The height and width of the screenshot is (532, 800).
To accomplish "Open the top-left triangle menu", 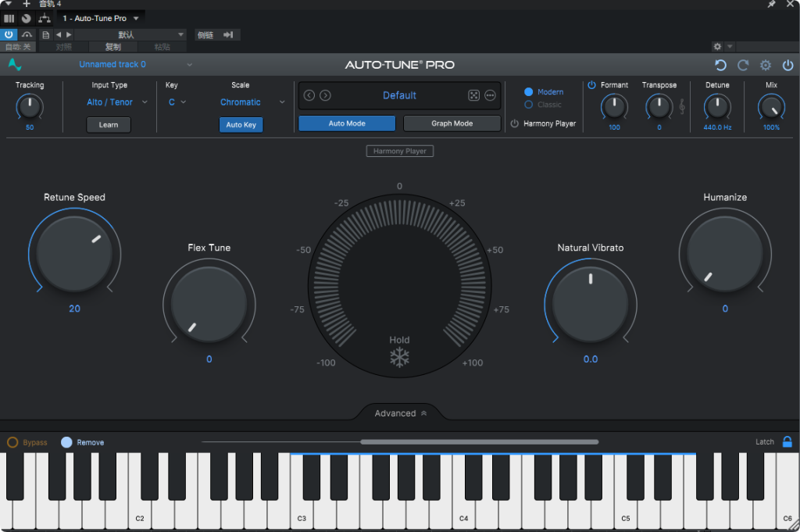I will tap(9, 4).
